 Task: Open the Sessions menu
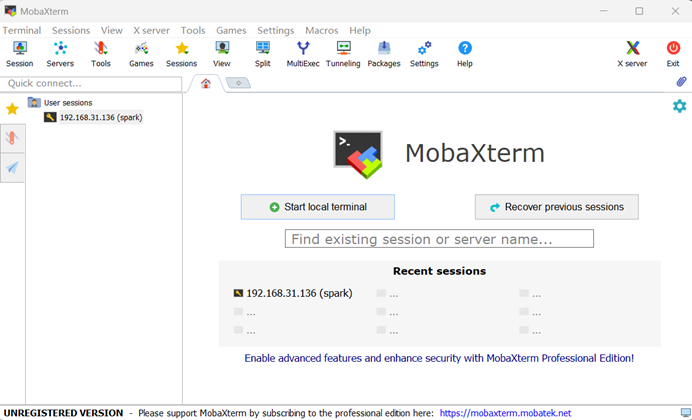point(71,30)
